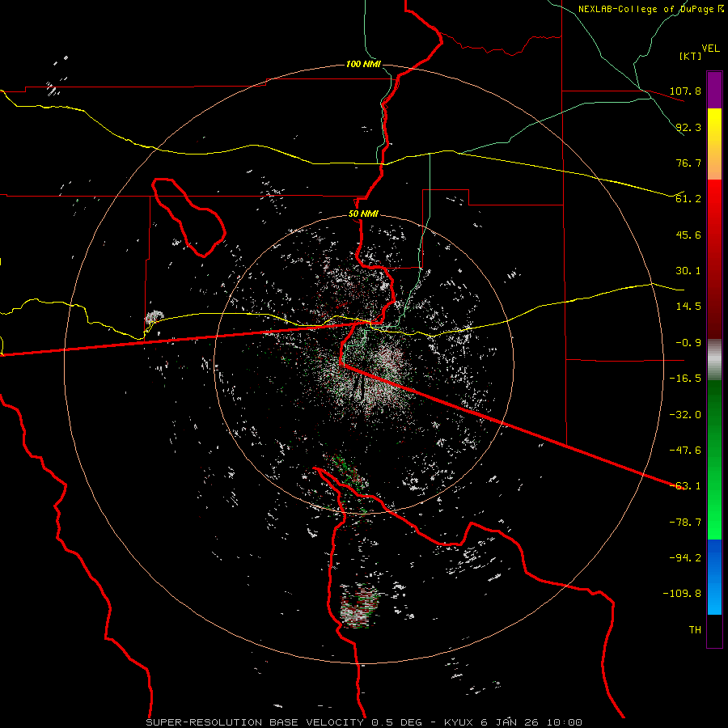
Task: Click the purple segment of the velocity color bar
Action: 714,90
